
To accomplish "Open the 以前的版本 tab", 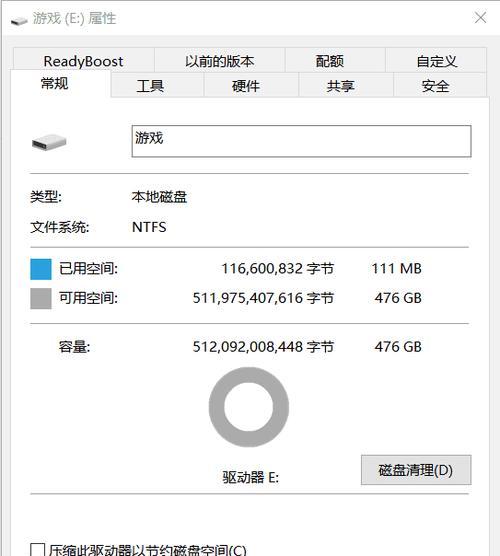I will coord(220,61).
